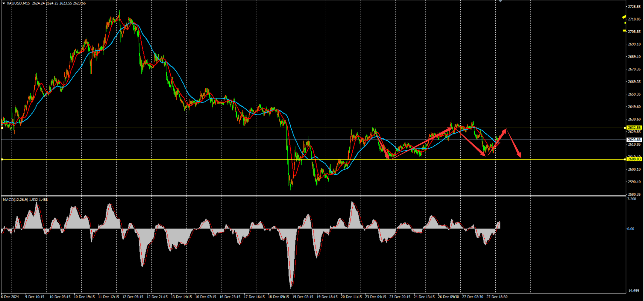This screenshot has width=644, height=301.
Task: Click the 2669.35 price scale value
Action: click(634, 82)
